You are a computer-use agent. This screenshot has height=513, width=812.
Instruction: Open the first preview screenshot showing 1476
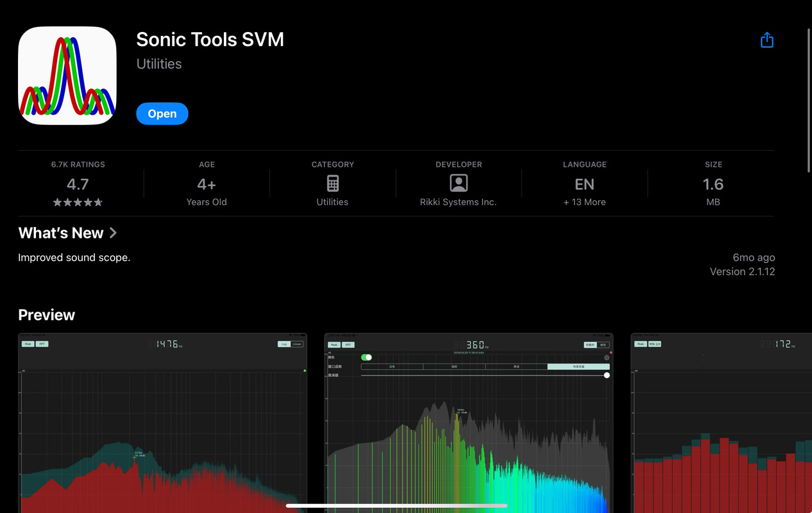[x=162, y=423]
